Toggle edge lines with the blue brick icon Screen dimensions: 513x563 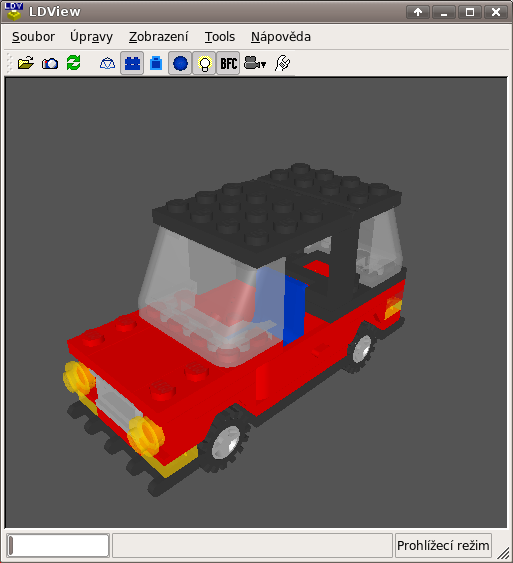pyautogui.click(x=156, y=63)
